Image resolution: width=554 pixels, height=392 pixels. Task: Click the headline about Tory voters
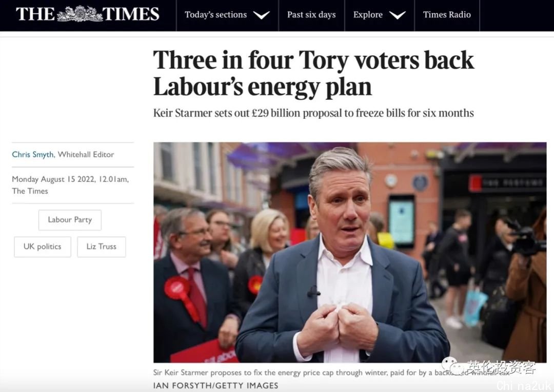tap(313, 73)
